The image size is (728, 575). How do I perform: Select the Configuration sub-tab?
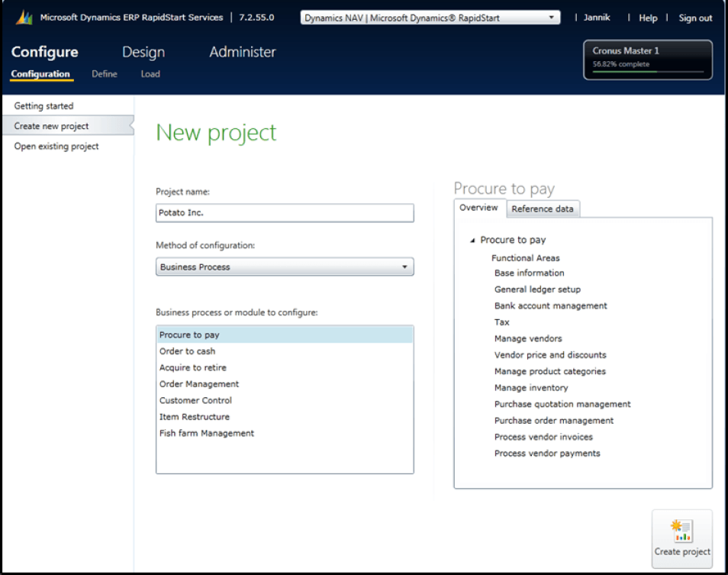click(40, 74)
